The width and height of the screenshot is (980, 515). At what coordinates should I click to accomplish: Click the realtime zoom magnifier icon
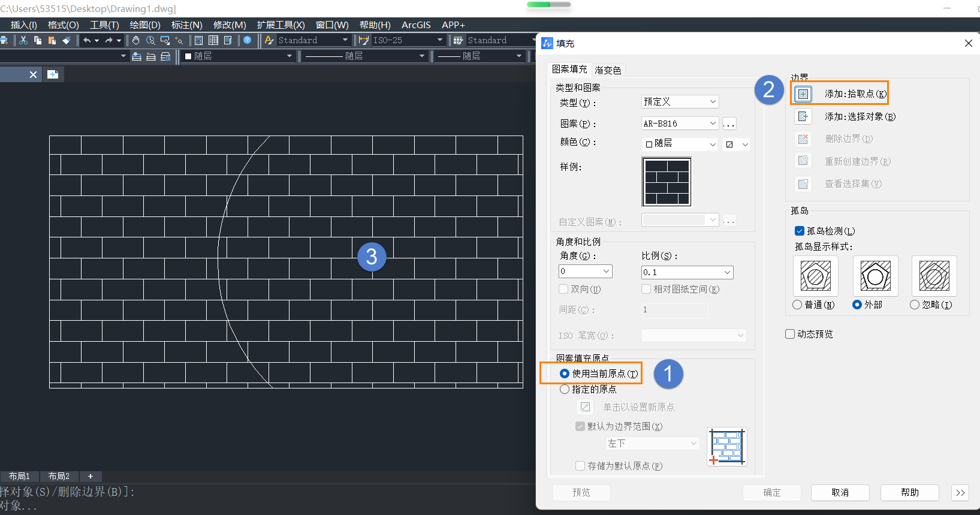150,40
